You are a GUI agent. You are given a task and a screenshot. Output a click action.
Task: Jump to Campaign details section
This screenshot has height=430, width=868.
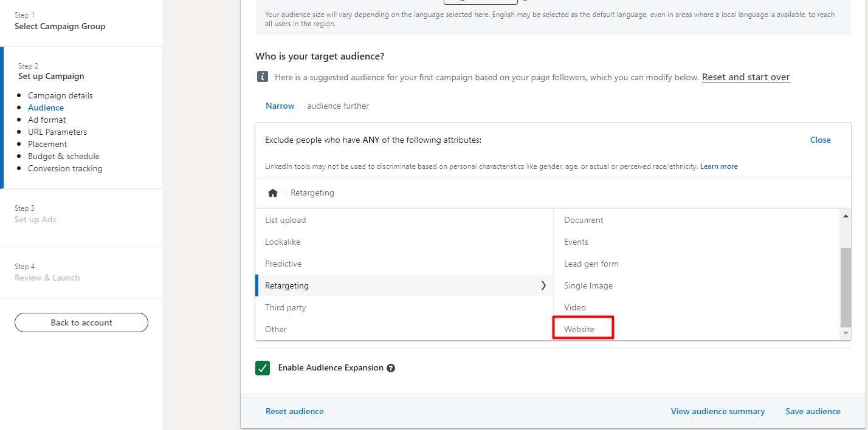(x=60, y=95)
